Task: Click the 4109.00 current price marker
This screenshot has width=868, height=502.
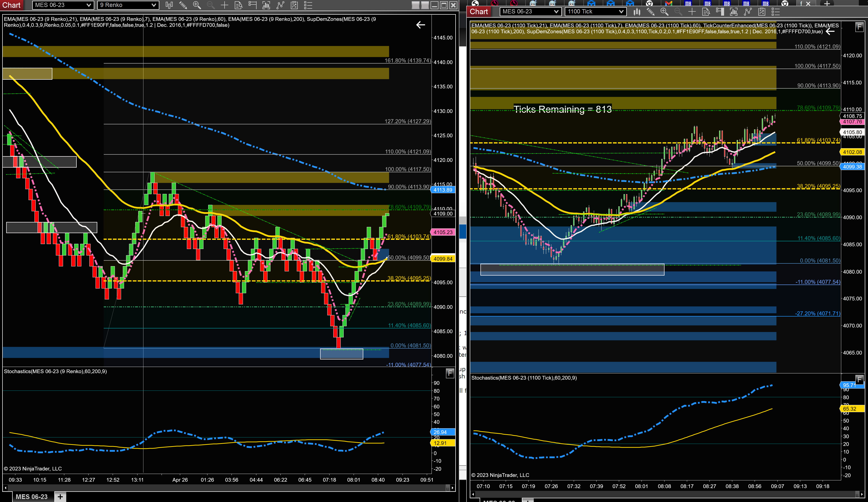Action: (x=443, y=214)
